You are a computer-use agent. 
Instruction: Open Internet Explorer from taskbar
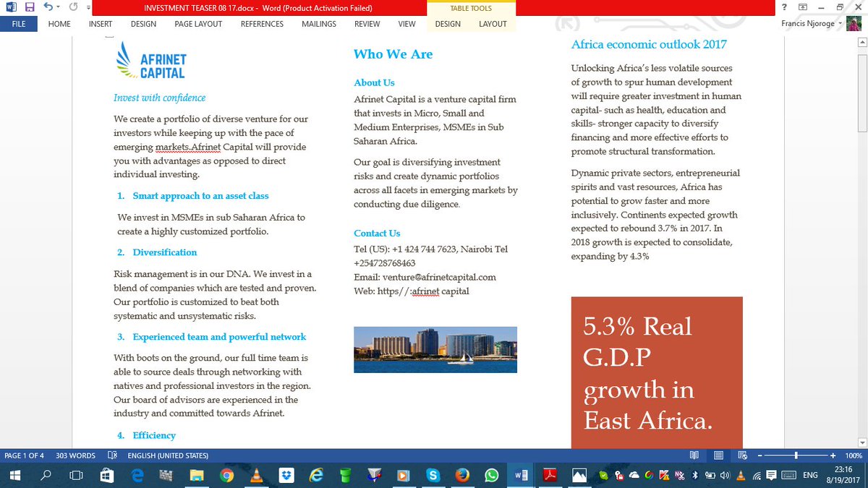[x=316, y=475]
